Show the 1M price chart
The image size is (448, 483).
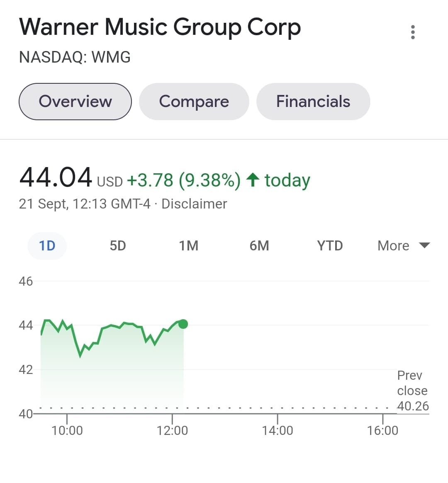point(188,245)
